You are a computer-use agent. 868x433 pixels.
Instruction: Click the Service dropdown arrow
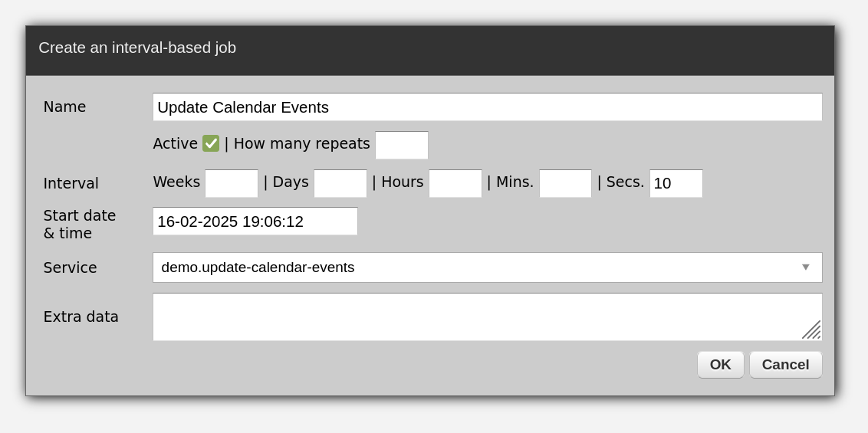[806, 267]
